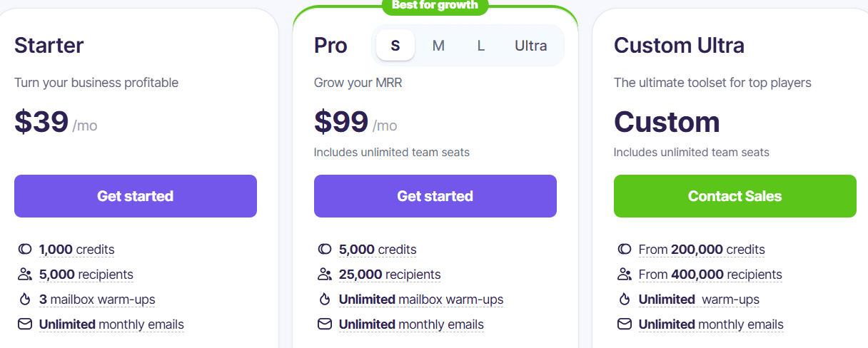Click the flame warm-ups icon under Starter
This screenshot has height=348, width=868.
point(25,300)
